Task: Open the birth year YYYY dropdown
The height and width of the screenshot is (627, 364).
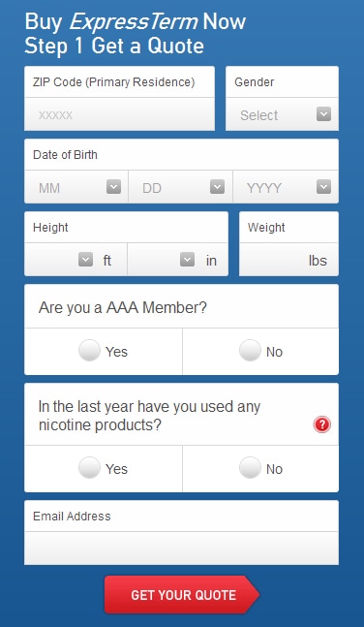Action: (323, 187)
